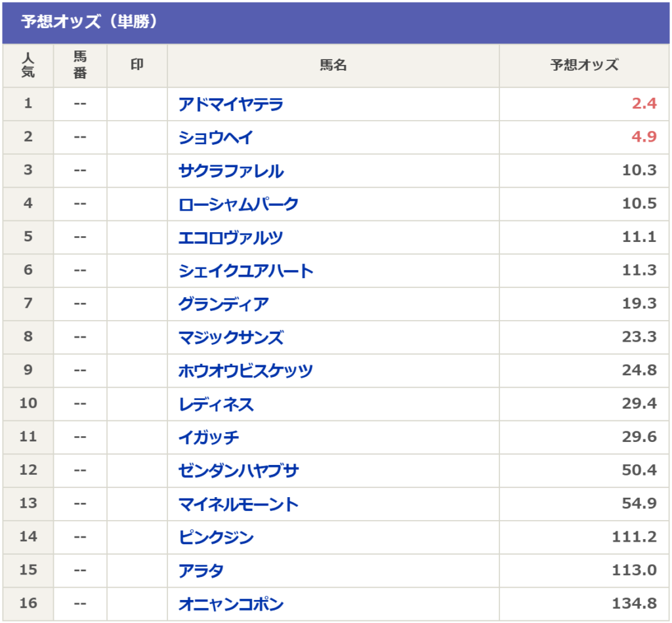Viewport: 672px width, 623px height.
Task: Open the ゼンダンハヤブサ link
Action: 238,471
